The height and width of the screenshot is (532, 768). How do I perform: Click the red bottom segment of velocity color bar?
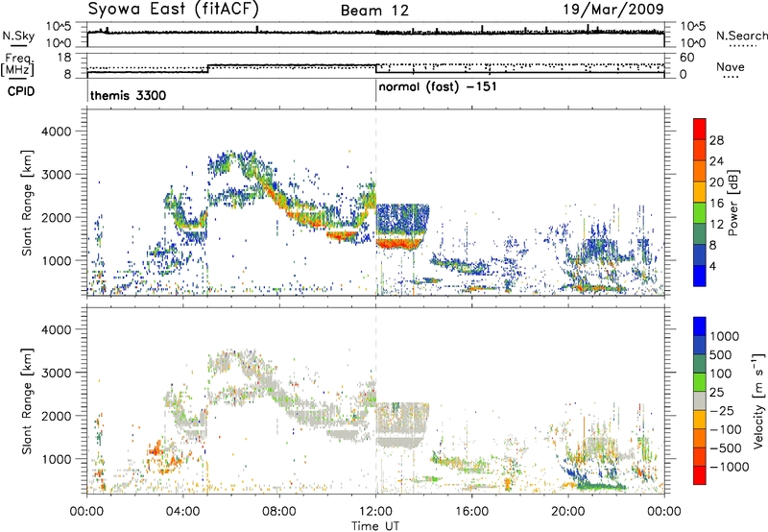[700, 475]
